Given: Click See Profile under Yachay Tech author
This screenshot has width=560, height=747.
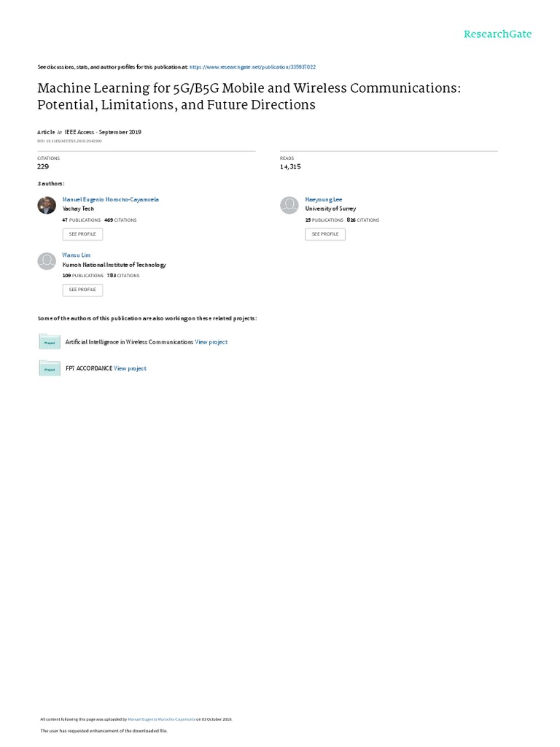Looking at the screenshot, I should click(82, 234).
